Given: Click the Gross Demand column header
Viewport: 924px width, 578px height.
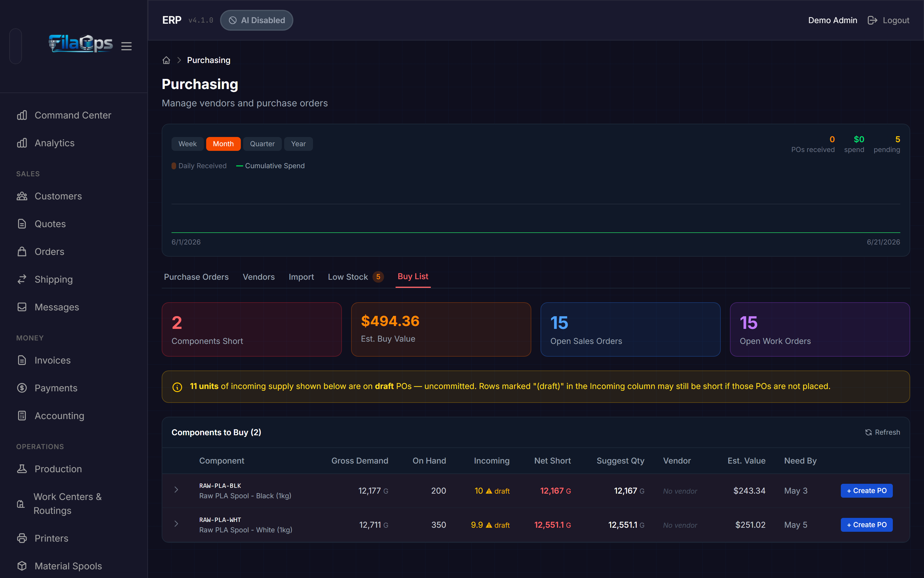Looking at the screenshot, I should (x=360, y=461).
